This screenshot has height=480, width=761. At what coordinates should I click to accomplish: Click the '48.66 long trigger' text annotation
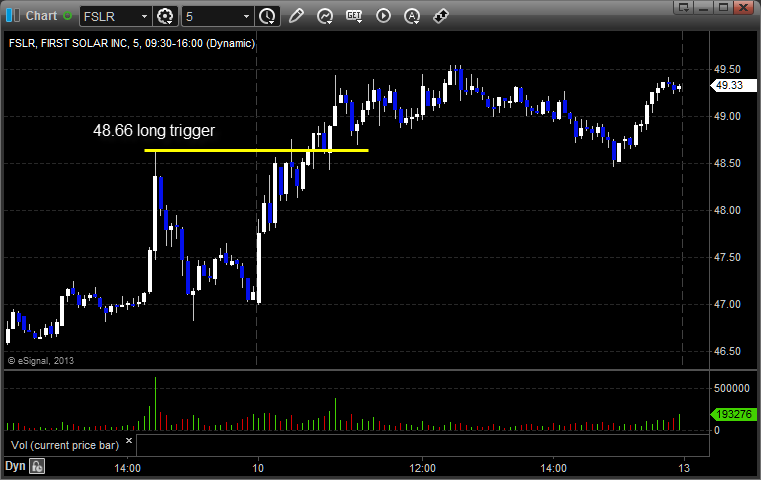tap(154, 131)
